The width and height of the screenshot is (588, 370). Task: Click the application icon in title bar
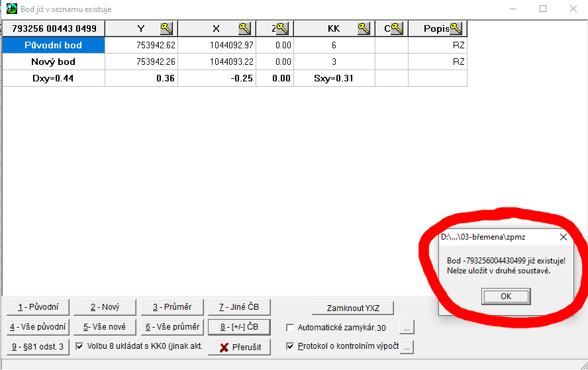[11, 9]
